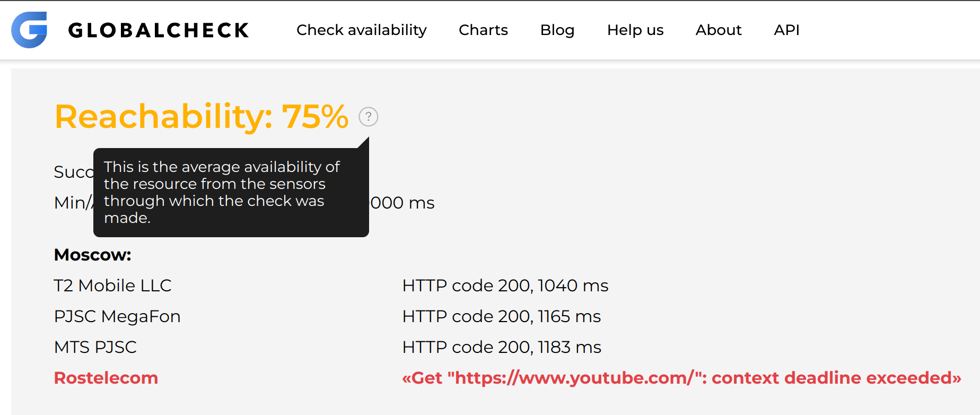
Task: Click the question mark help icon beside Reachability
Action: (x=369, y=117)
